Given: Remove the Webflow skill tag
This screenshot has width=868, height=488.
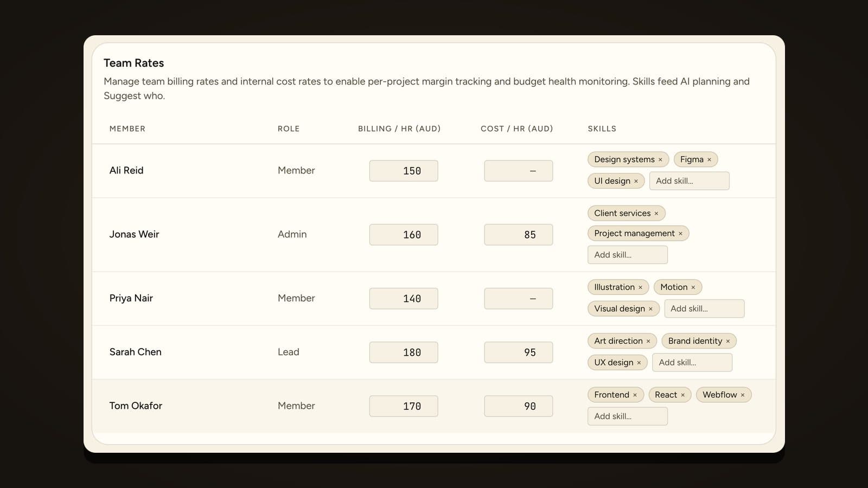Looking at the screenshot, I should [x=742, y=395].
